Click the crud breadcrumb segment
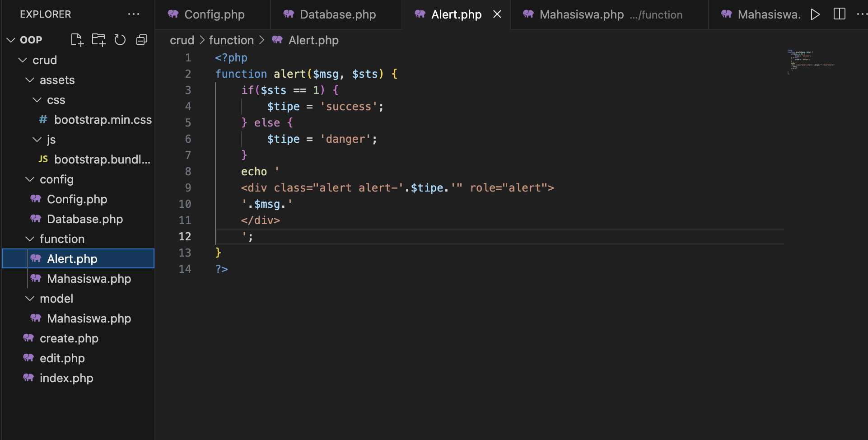Viewport: 868px width, 440px height. (x=182, y=40)
